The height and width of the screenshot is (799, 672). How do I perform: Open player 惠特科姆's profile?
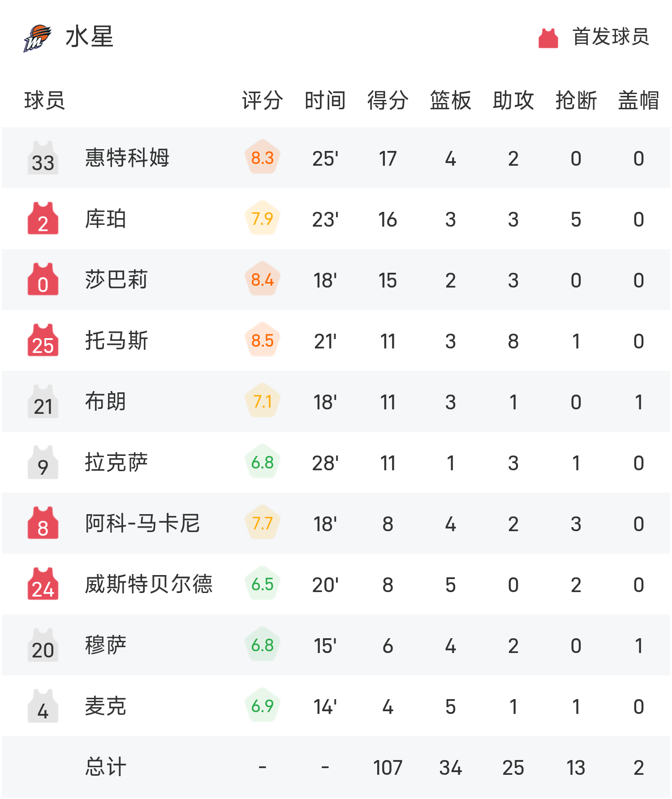point(127,158)
